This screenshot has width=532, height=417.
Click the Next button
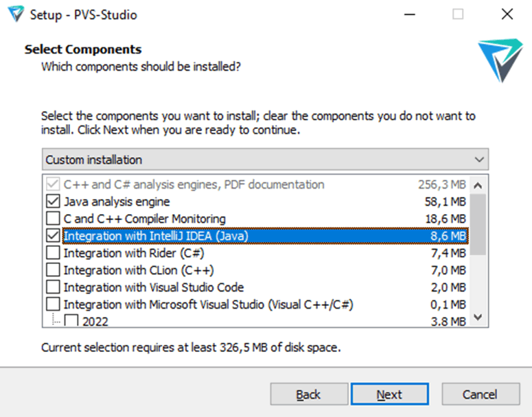tap(389, 394)
